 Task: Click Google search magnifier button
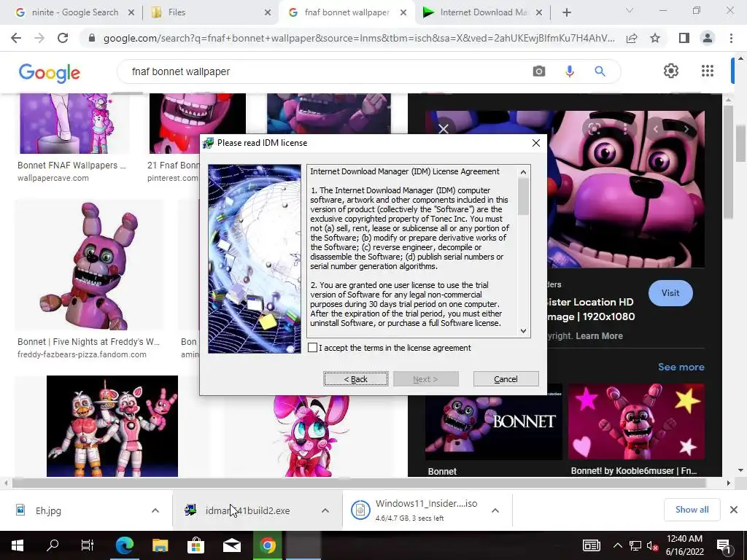(x=600, y=71)
